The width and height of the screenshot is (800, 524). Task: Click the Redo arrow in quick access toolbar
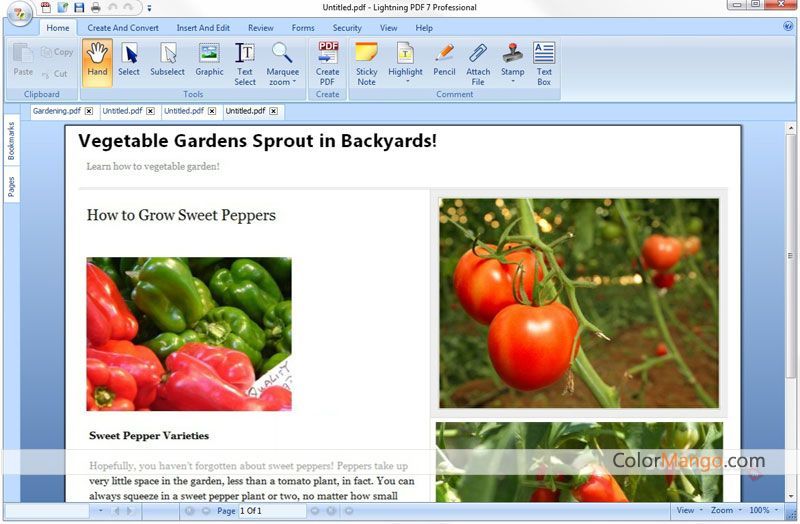[128, 7]
